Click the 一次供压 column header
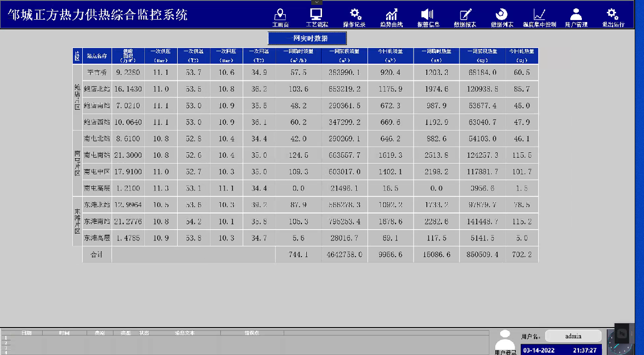 (x=161, y=56)
